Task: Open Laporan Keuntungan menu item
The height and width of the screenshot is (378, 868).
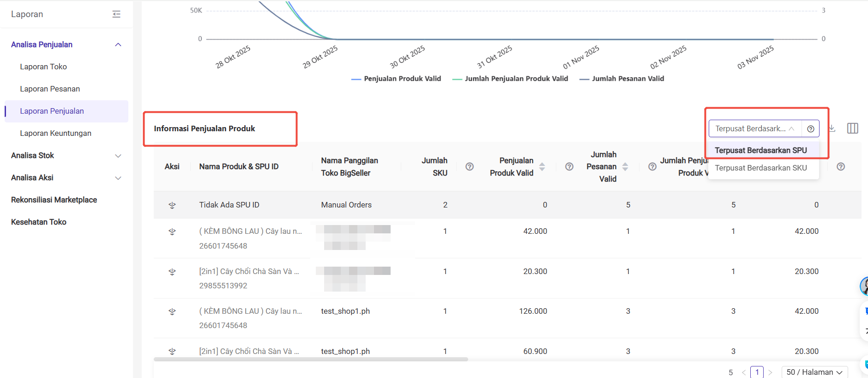Action: pyautogui.click(x=56, y=134)
